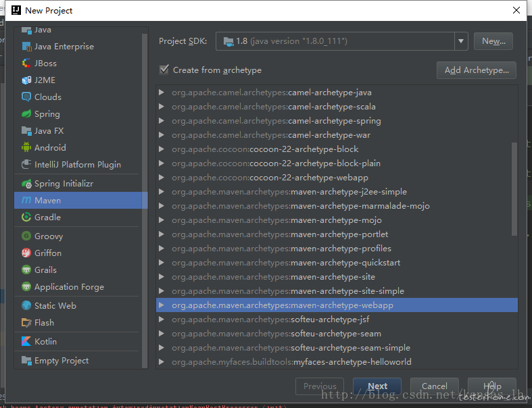Image resolution: width=532 pixels, height=408 pixels.
Task: Expand softeu-archetype-jsf entry
Action: tap(162, 319)
